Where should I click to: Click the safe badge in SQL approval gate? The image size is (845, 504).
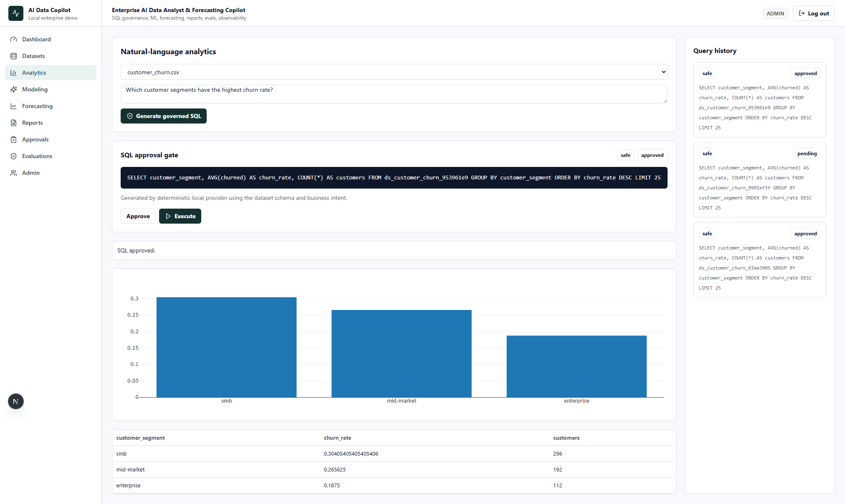point(625,155)
